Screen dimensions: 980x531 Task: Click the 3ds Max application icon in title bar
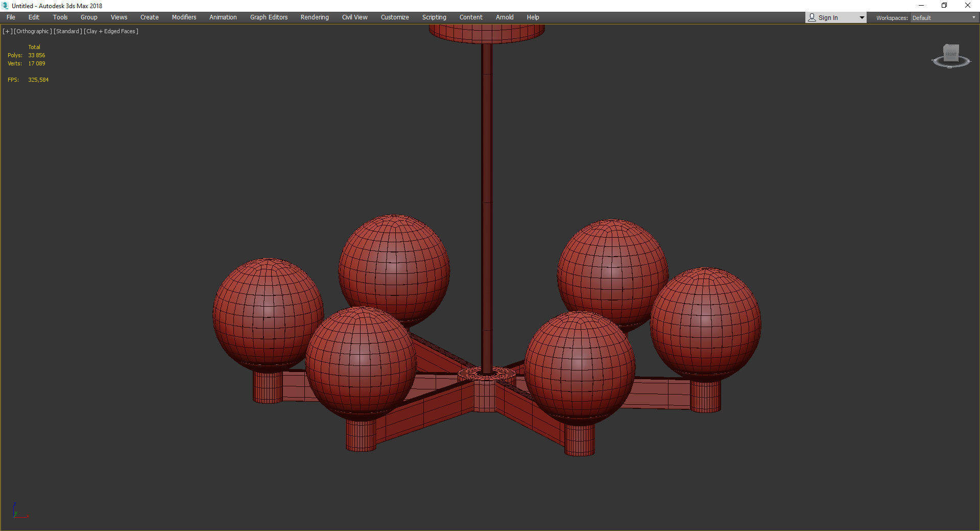coord(5,6)
